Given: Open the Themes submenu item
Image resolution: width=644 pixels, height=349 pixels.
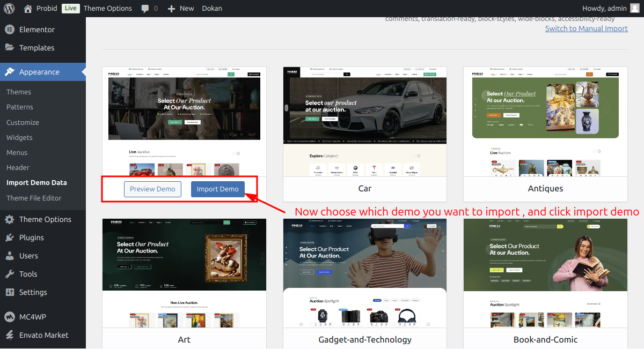Looking at the screenshot, I should (x=19, y=92).
